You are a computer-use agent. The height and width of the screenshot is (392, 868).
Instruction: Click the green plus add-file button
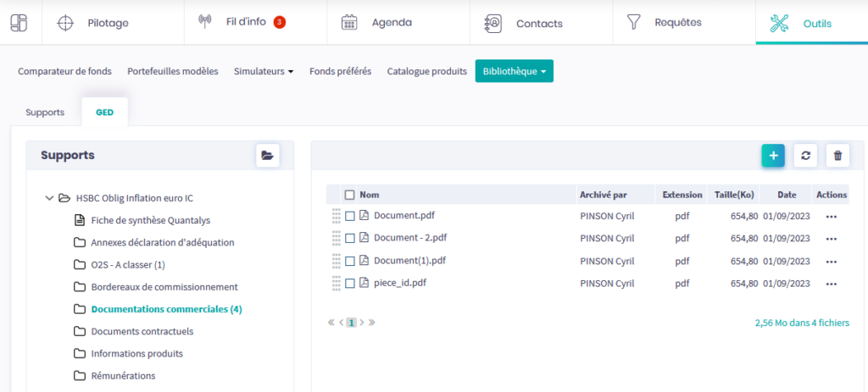click(772, 156)
